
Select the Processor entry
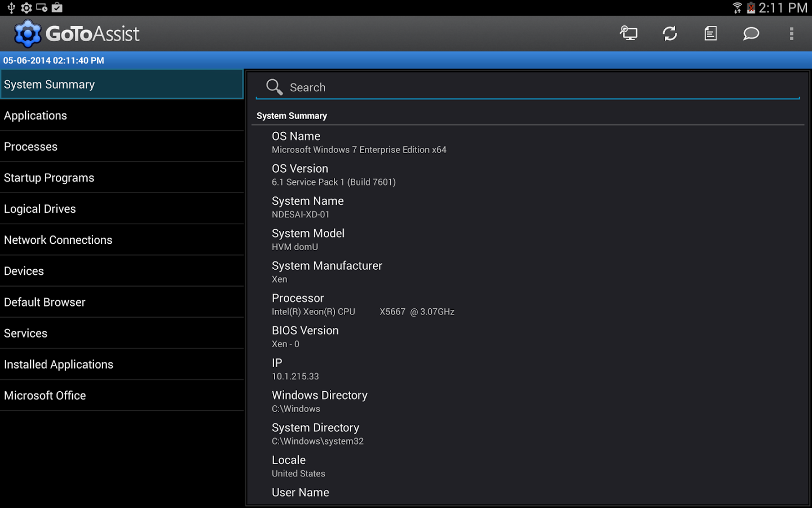pos(528,304)
